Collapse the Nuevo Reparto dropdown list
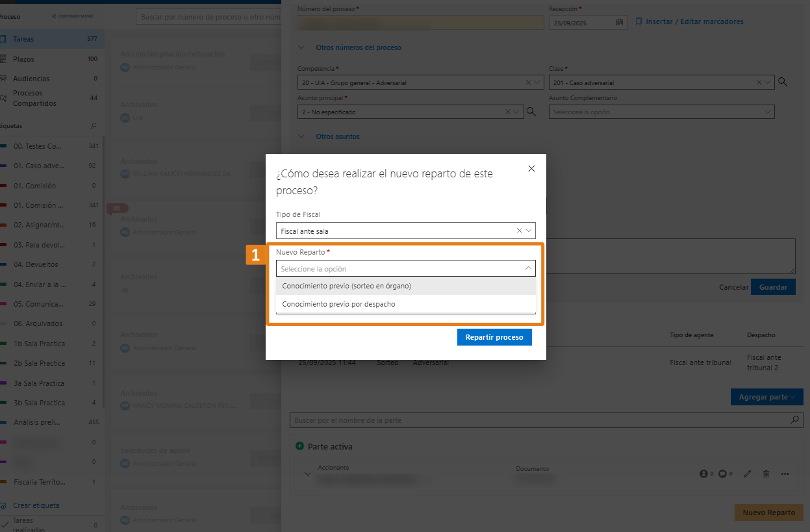 coord(528,268)
